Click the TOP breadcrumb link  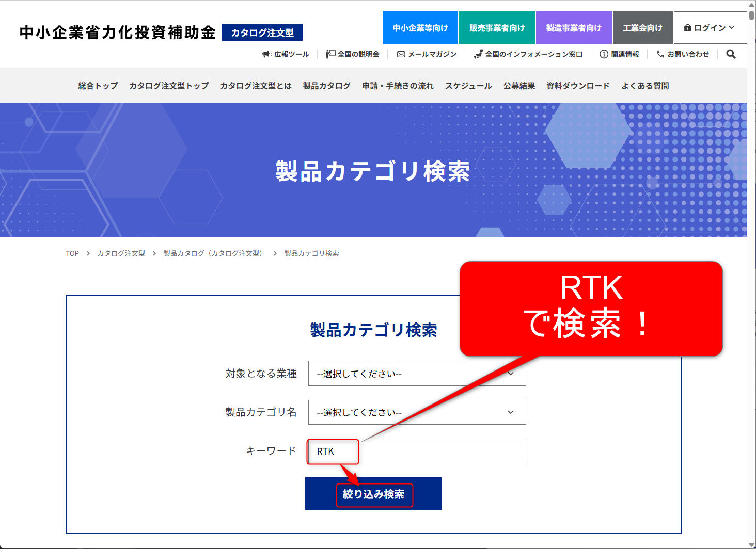(x=72, y=253)
